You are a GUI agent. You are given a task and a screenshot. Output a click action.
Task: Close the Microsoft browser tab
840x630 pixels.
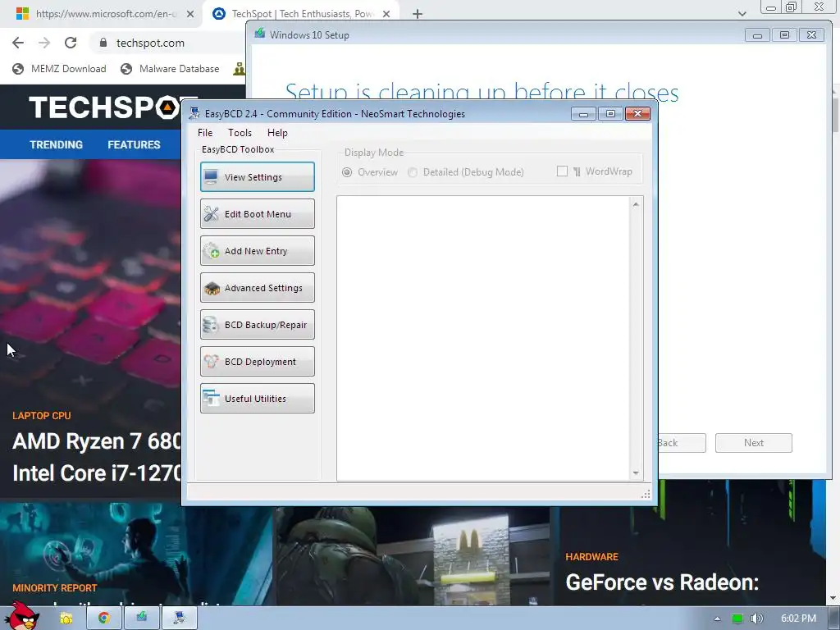[190, 14]
